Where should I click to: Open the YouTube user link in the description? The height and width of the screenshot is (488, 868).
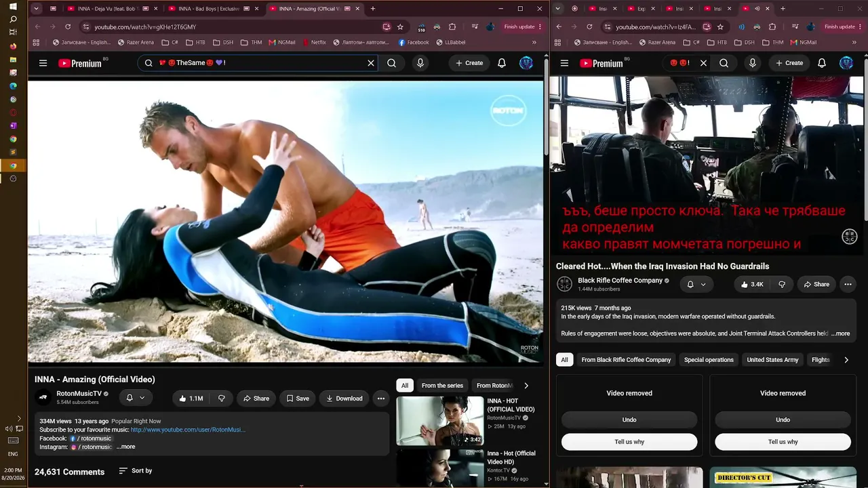pyautogui.click(x=188, y=430)
